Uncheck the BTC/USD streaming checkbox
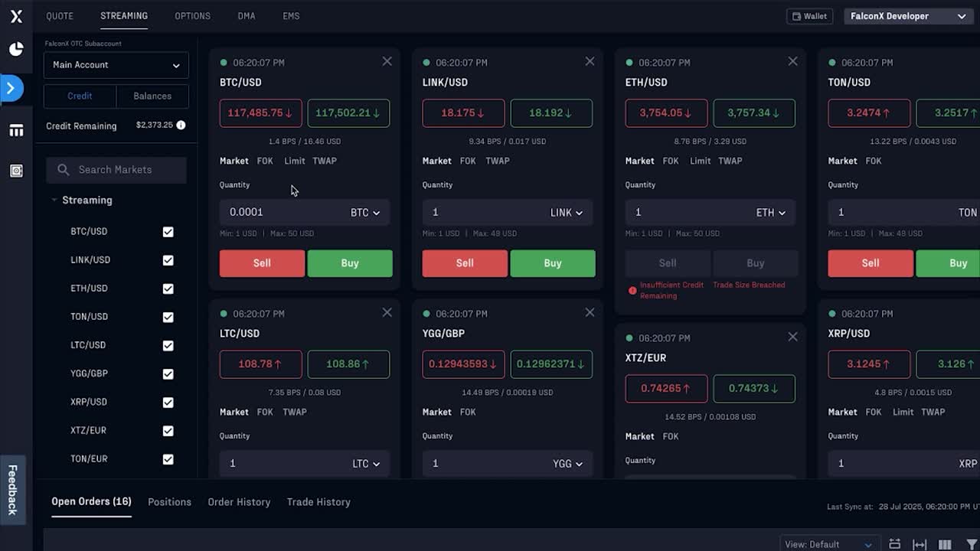This screenshot has height=551, width=980. (x=168, y=231)
